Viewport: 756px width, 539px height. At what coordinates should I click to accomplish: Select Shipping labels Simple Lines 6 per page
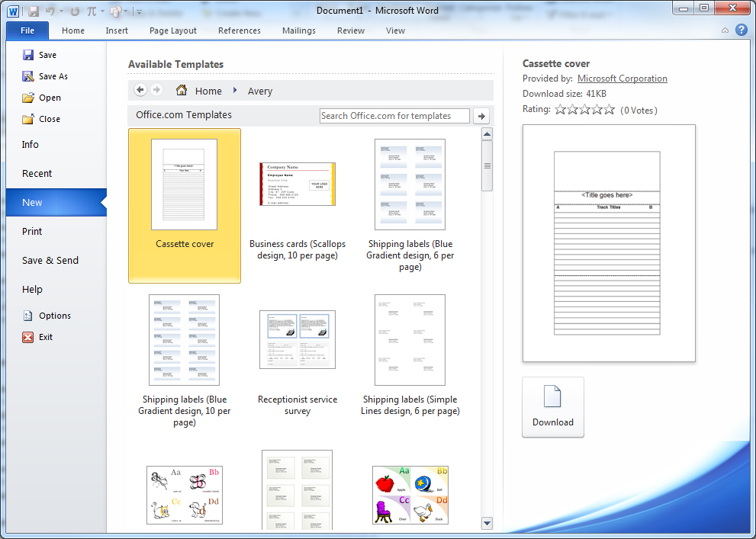[410, 361]
